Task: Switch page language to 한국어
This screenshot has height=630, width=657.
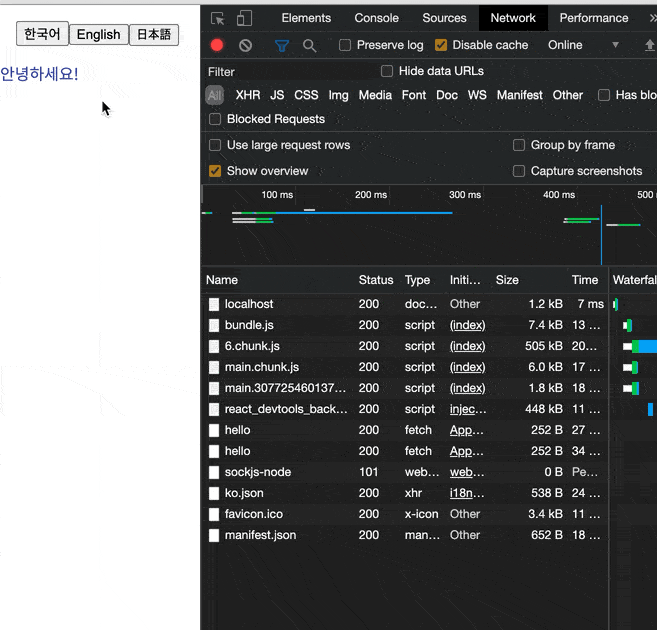Action: (x=42, y=34)
